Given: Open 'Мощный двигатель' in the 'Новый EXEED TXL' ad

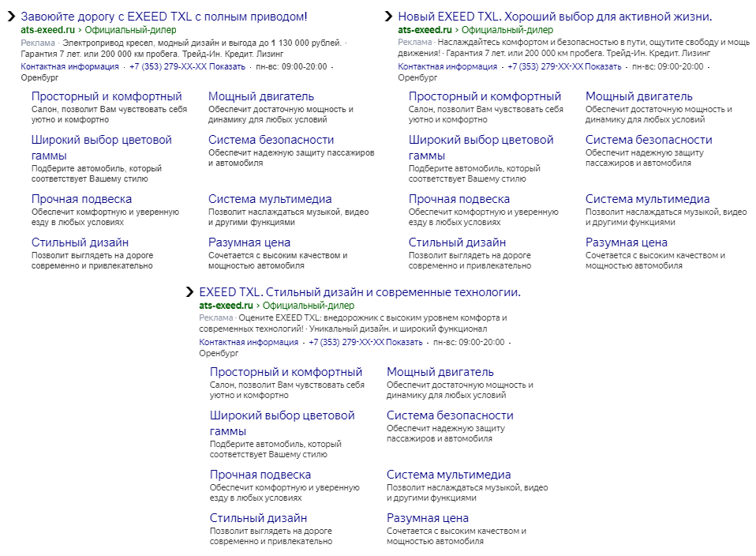Looking at the screenshot, I should (639, 96).
